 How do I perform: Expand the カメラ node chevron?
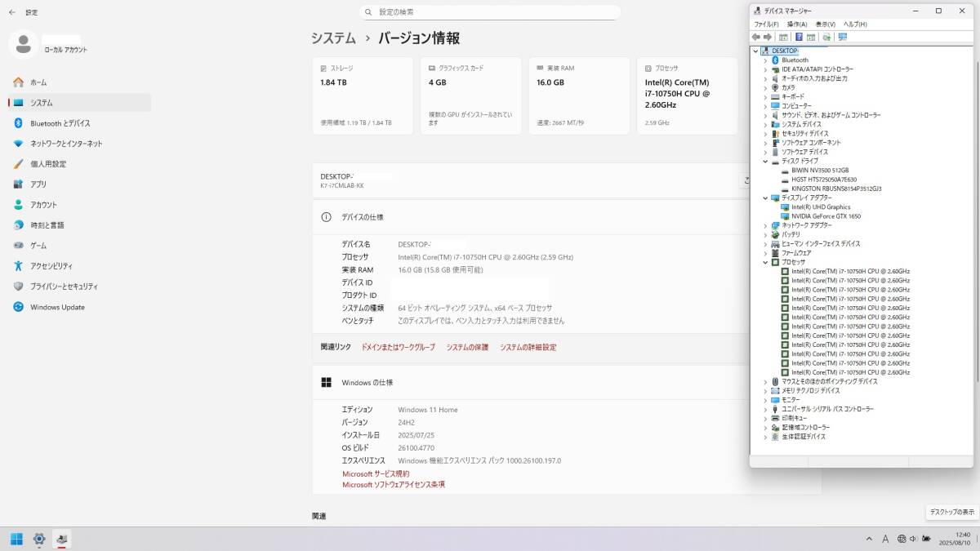(x=765, y=87)
